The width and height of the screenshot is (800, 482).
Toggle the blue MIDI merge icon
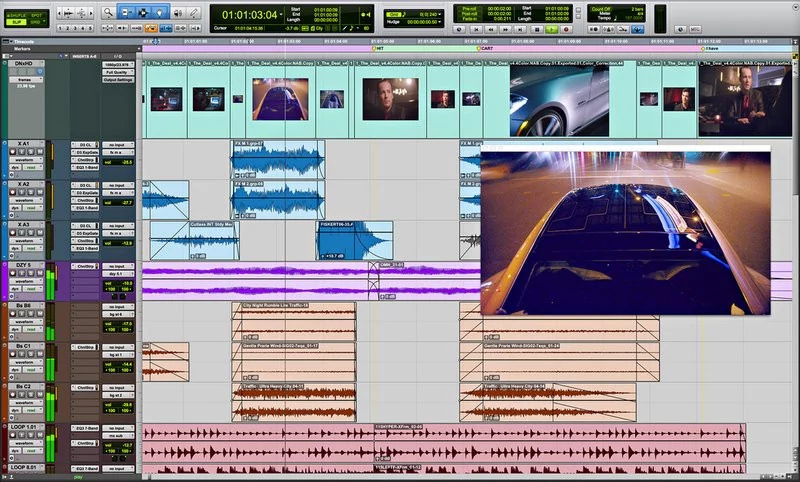point(638,30)
